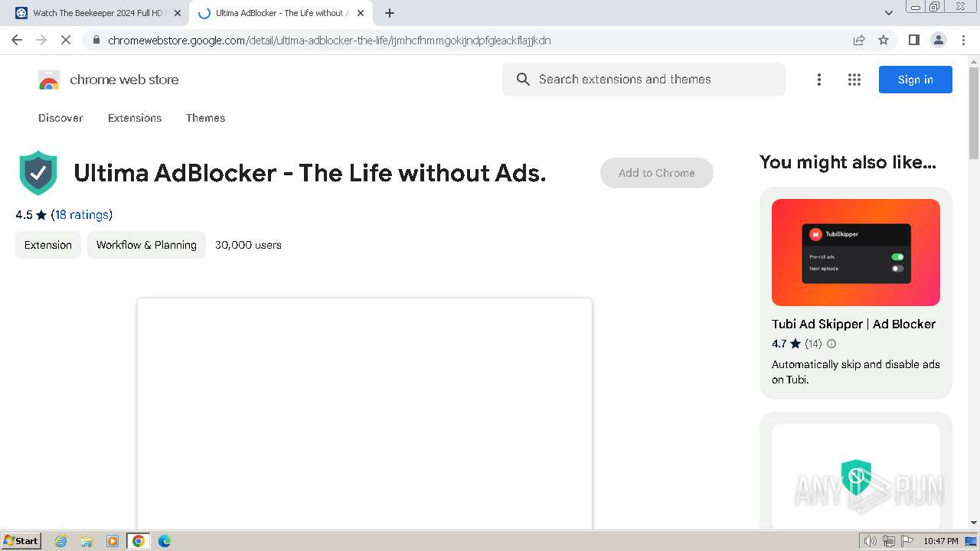Open the volume control in system tray
This screenshot has height=551, width=980.
(x=871, y=541)
